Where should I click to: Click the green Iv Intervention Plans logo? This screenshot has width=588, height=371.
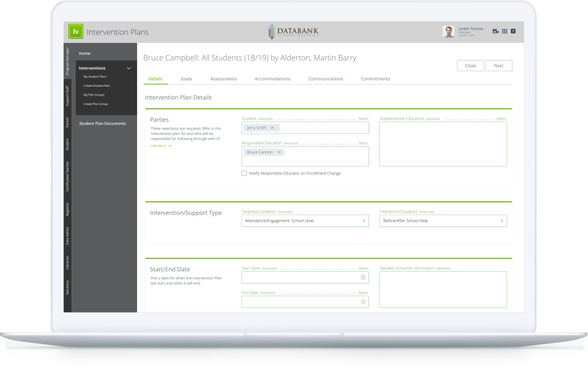click(x=76, y=31)
